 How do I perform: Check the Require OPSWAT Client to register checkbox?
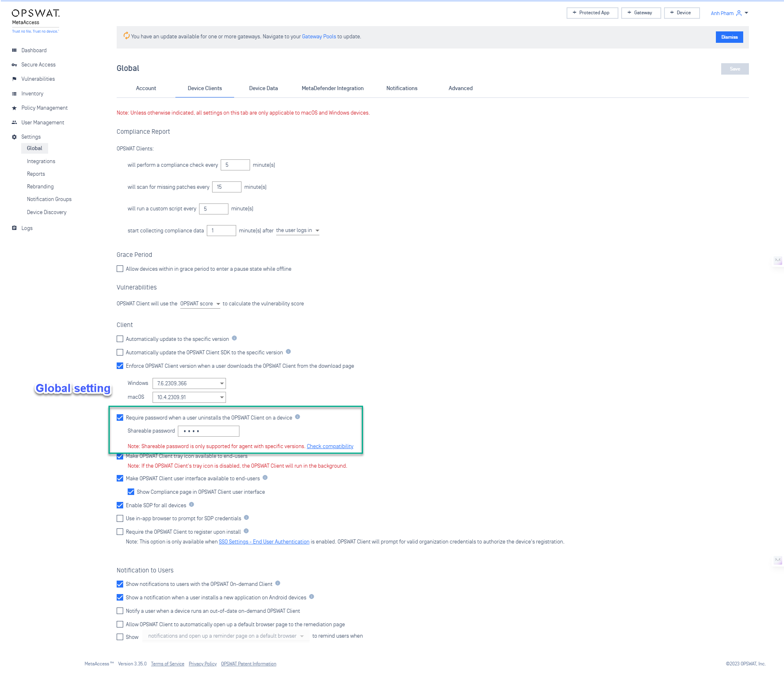point(120,532)
